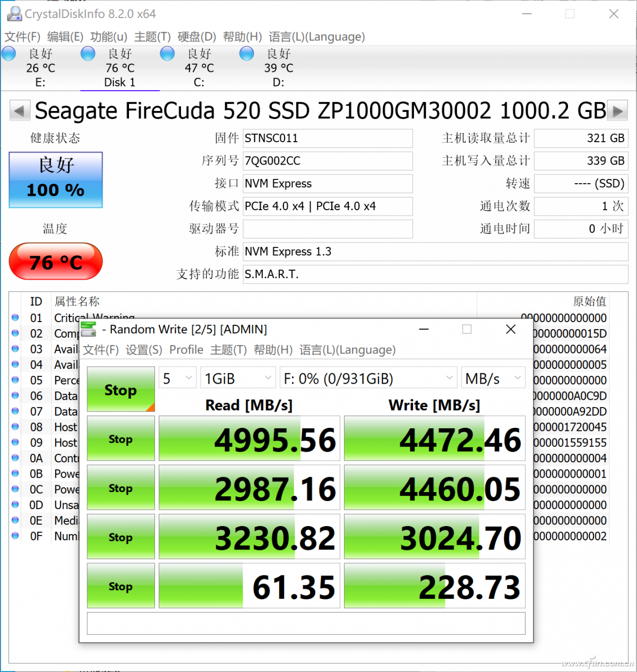Click the large Stop button for all tests
This screenshot has height=672, width=637.
click(121, 390)
